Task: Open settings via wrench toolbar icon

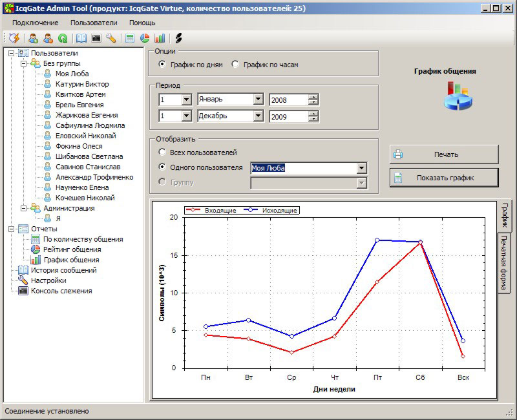Action: coord(111,38)
